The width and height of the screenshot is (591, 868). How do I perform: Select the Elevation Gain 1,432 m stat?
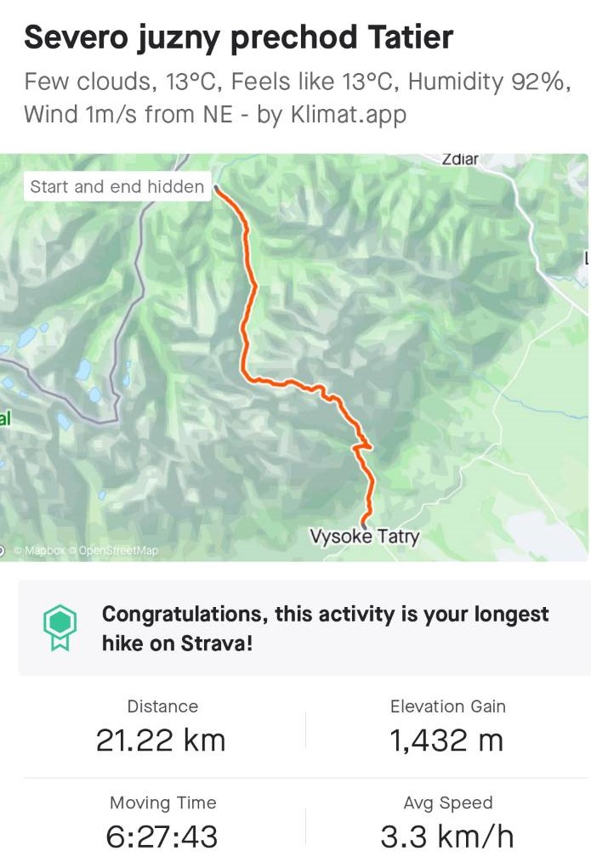pyautogui.click(x=447, y=726)
